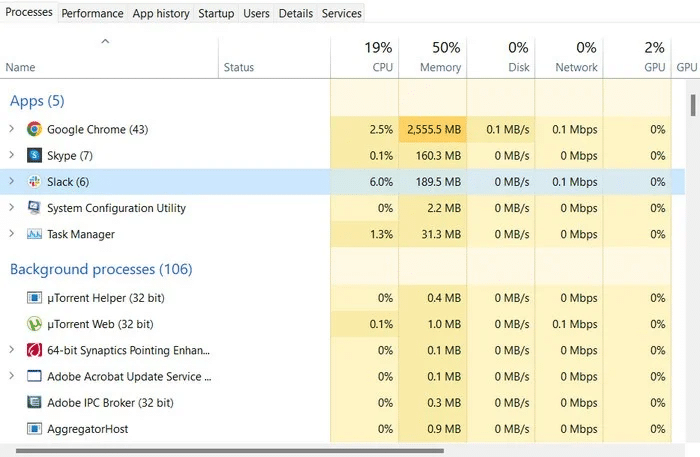Click the Background processes (106) heading
Image resolution: width=700 pixels, height=457 pixels.
coord(101,269)
